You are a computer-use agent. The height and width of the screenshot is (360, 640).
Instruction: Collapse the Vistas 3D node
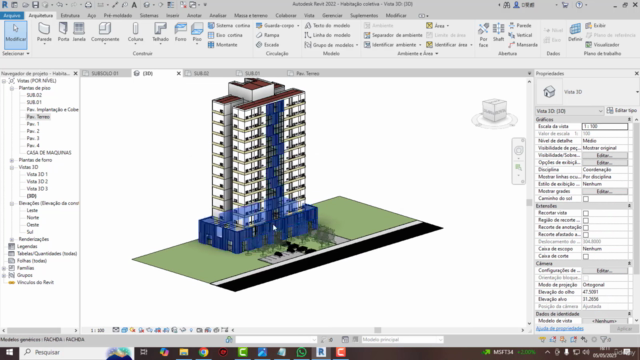pyautogui.click(x=12, y=167)
